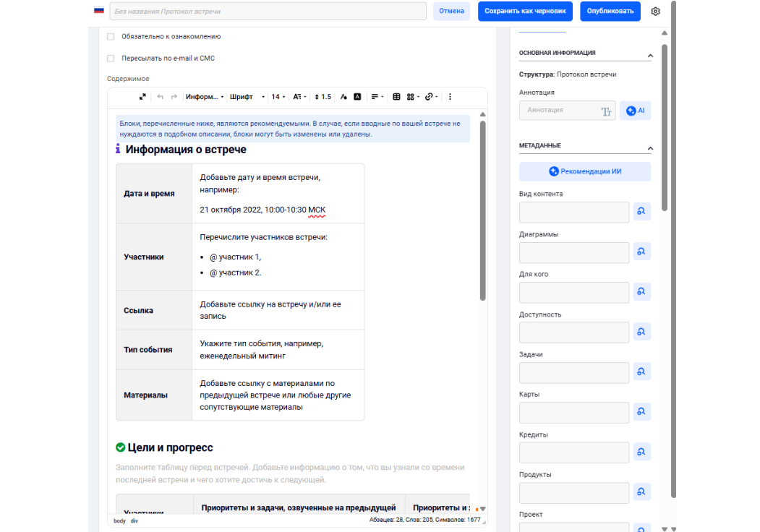
Task: Toggle «Пересылать по e-mail и СМС» checkbox
Action: coord(111,59)
